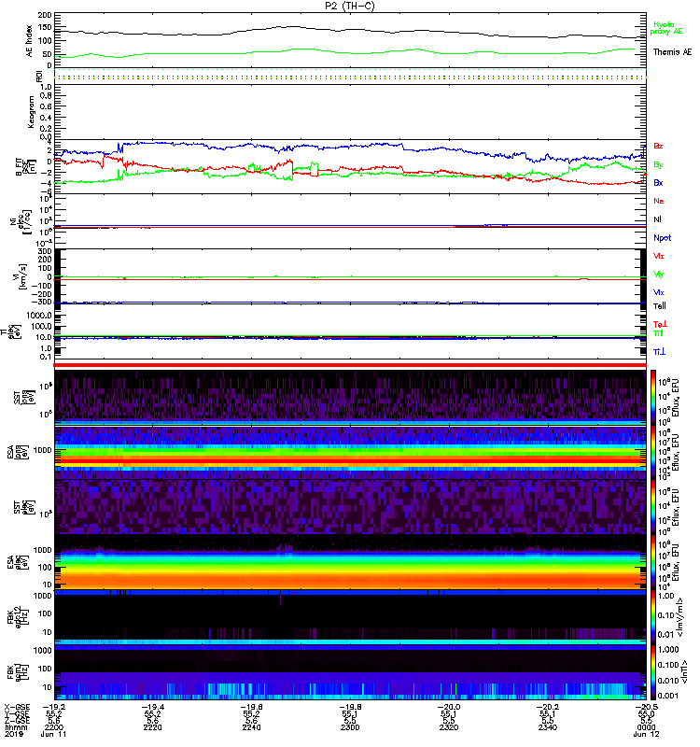Click the B_FIT GSE [nT] axis label
The image size is (700, 747).
(x=26, y=167)
